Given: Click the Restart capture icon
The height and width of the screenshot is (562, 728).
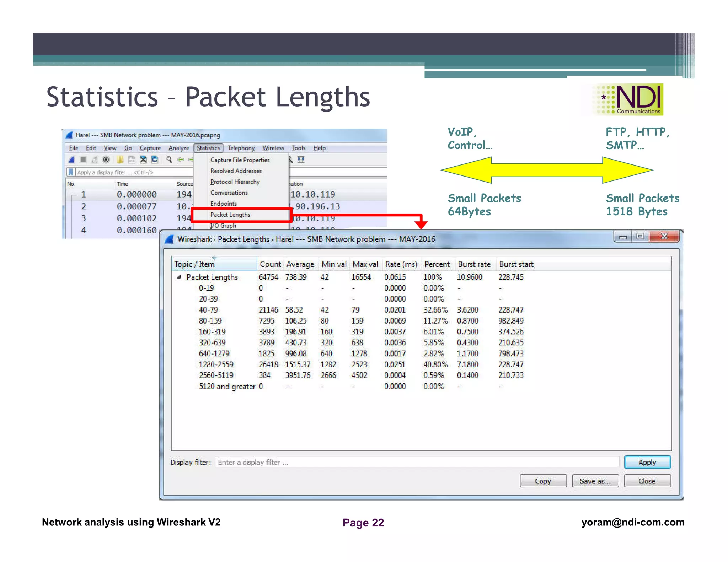Looking at the screenshot, I should 95,160.
